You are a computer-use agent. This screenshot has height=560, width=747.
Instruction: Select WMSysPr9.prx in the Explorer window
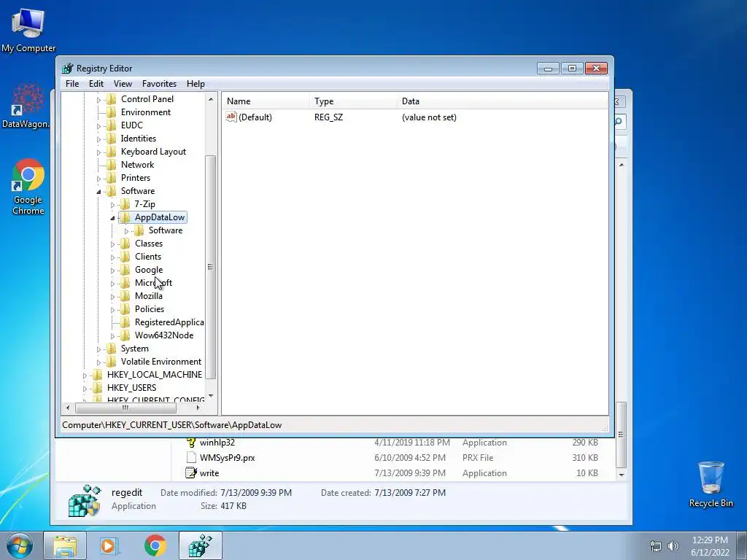point(228,458)
